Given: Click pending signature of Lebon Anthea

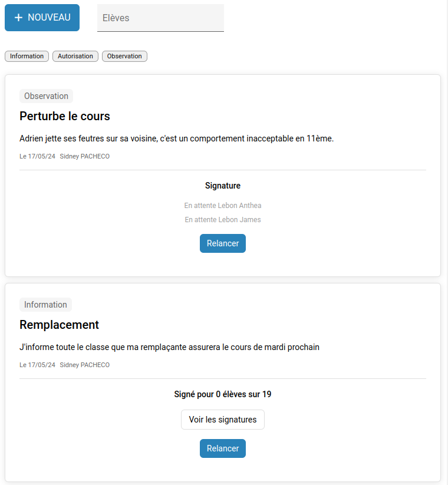Looking at the screenshot, I should (223, 206).
